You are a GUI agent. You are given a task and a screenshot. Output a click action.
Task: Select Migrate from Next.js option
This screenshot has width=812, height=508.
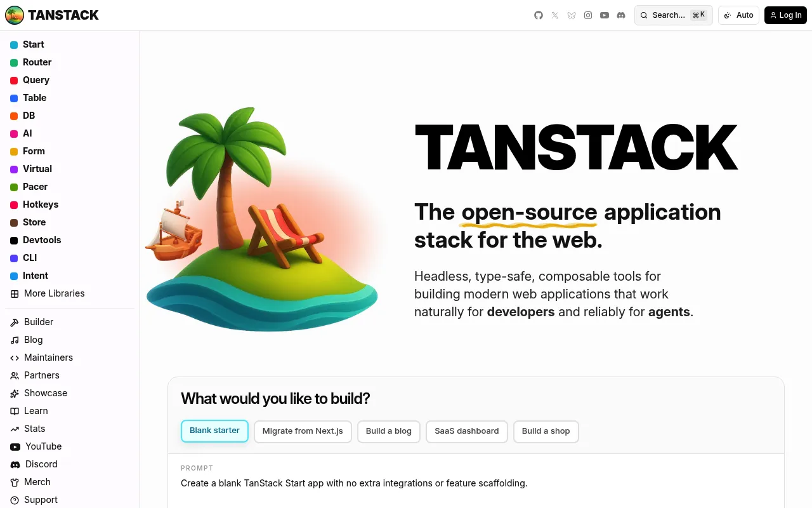click(x=303, y=431)
